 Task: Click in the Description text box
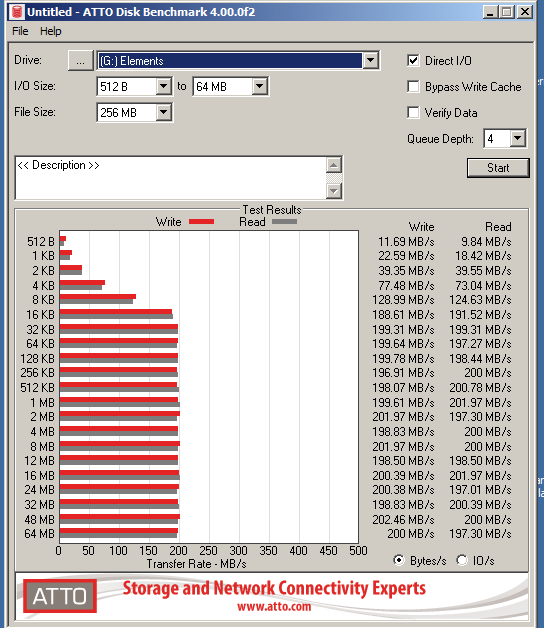171,178
